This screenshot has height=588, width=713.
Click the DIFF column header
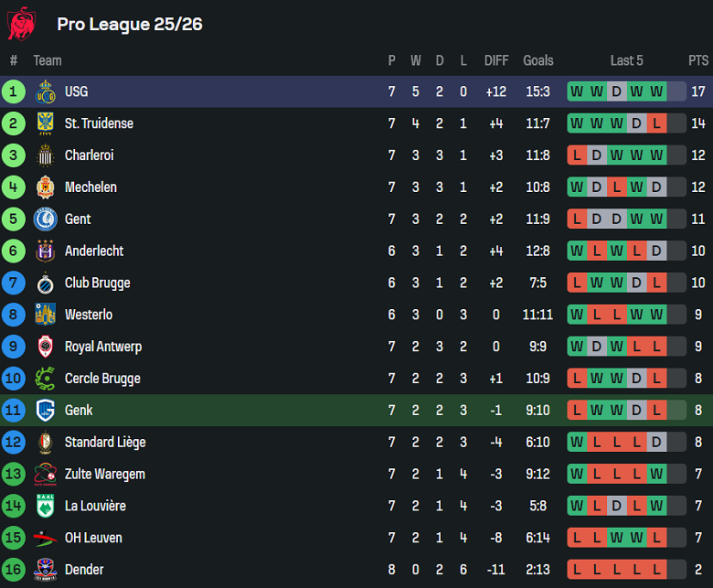click(x=496, y=60)
